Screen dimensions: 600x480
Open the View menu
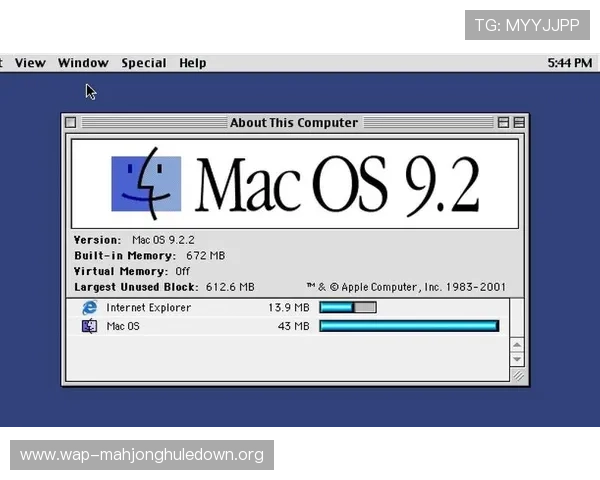[x=30, y=63]
